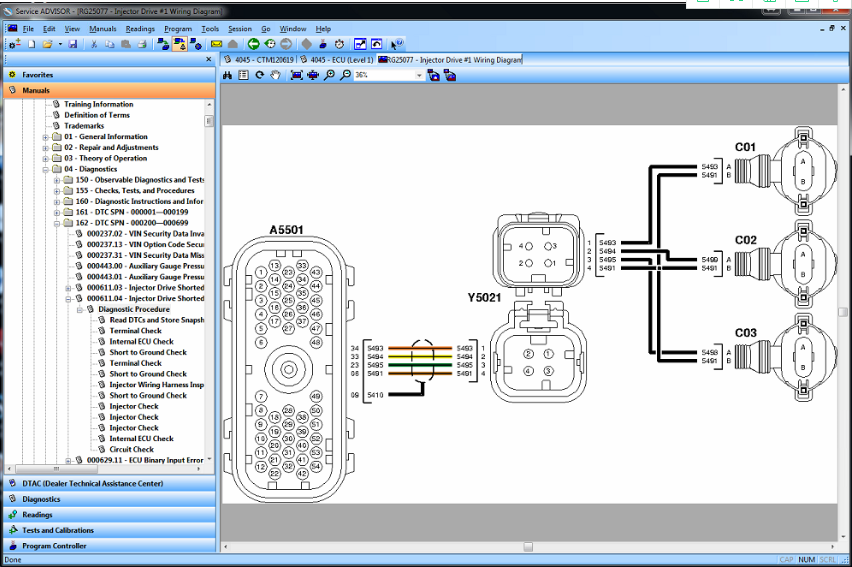Open the Manuals menu
852x567 pixels.
103,29
